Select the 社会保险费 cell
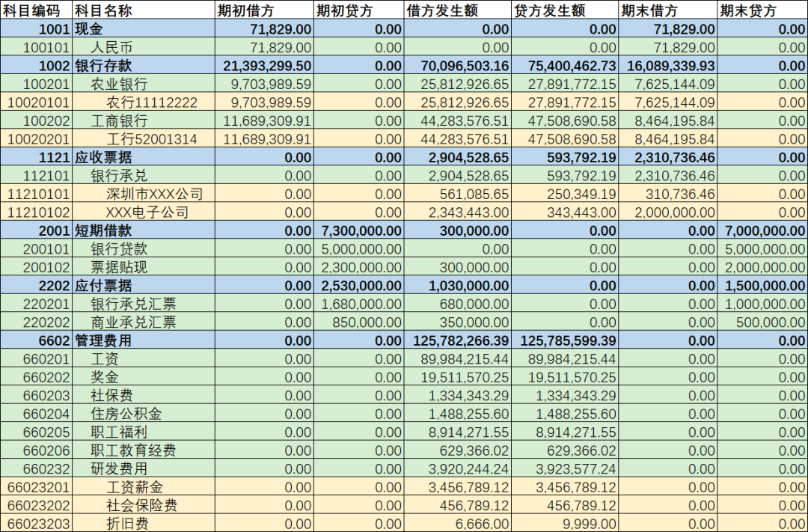The width and height of the screenshot is (808, 532). 143,504
